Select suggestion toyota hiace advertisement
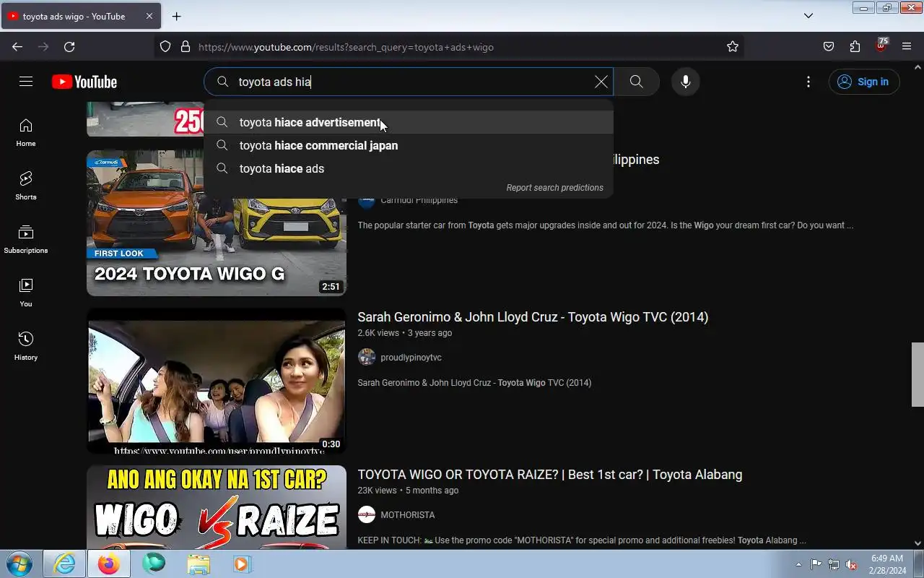This screenshot has width=924, height=578. (409, 123)
